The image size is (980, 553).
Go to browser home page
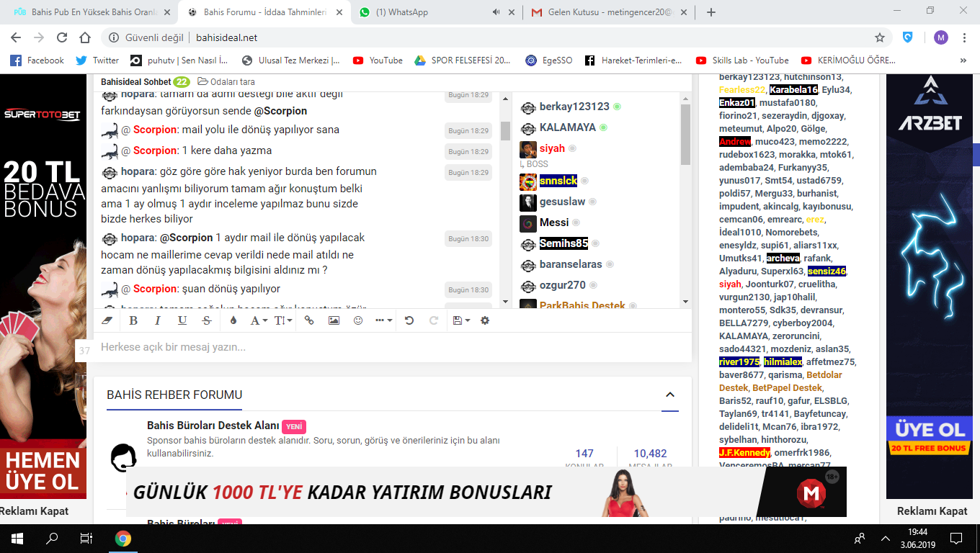[85, 37]
